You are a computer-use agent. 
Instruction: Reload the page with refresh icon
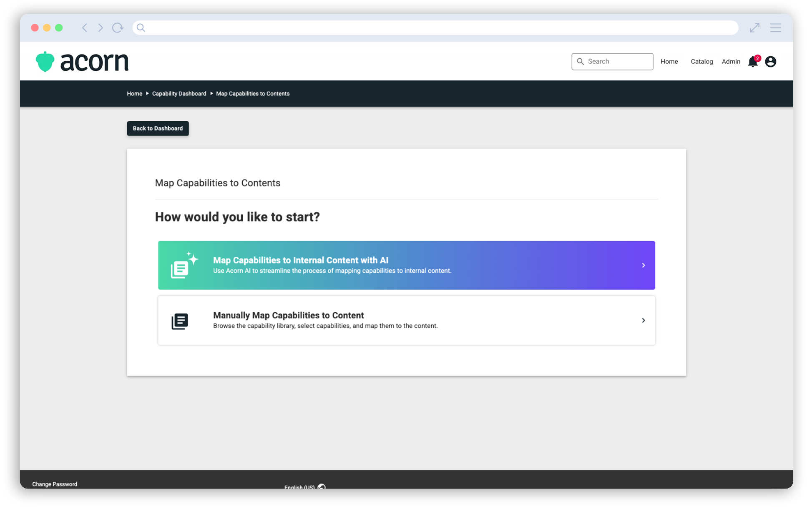(x=118, y=28)
